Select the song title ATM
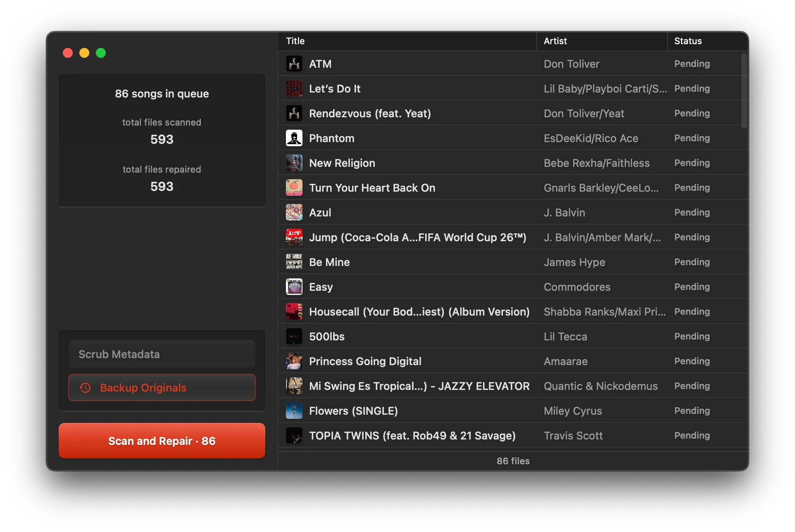 320,64
